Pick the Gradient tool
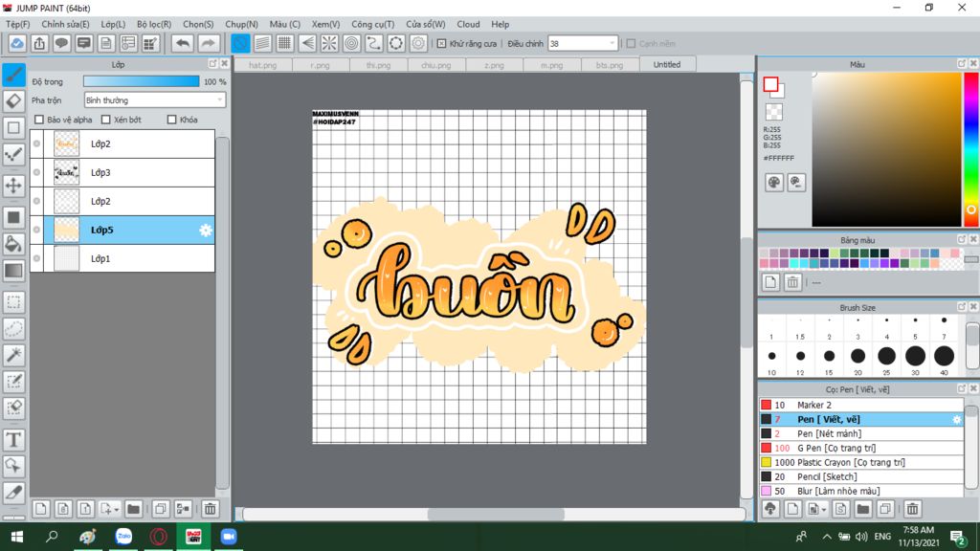 coord(13,271)
